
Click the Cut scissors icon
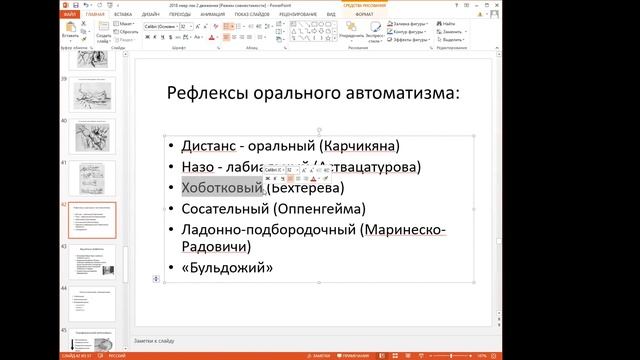[83, 23]
